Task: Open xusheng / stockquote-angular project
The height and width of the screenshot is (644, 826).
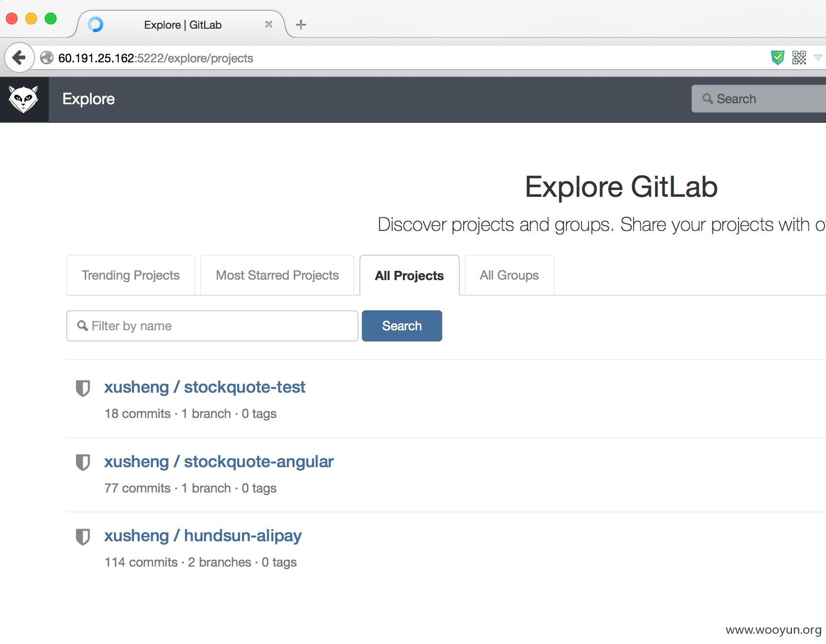Action: [219, 462]
